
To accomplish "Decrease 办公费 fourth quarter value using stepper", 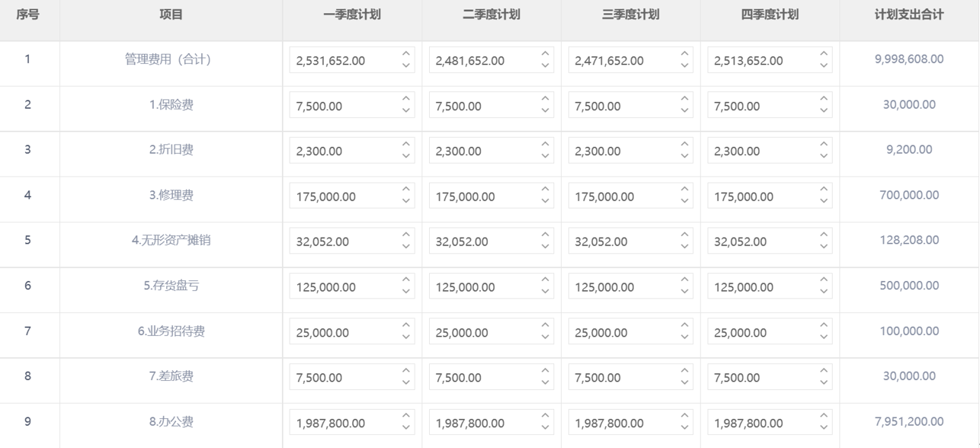I will pyautogui.click(x=824, y=428).
